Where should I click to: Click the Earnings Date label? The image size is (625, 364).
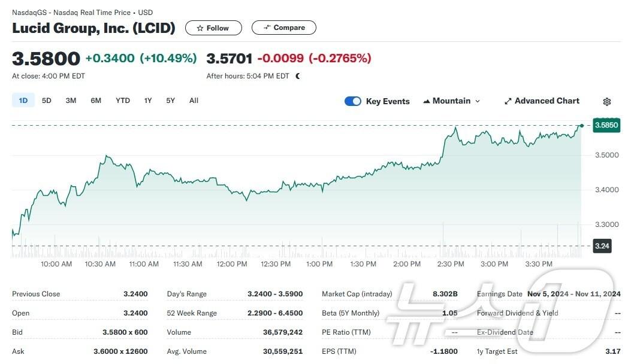pos(500,294)
